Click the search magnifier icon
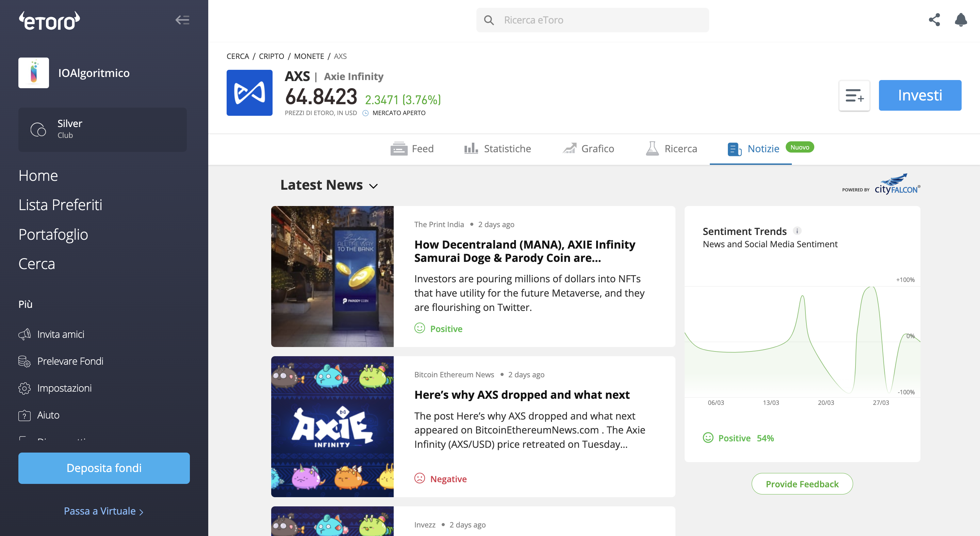 tap(489, 20)
